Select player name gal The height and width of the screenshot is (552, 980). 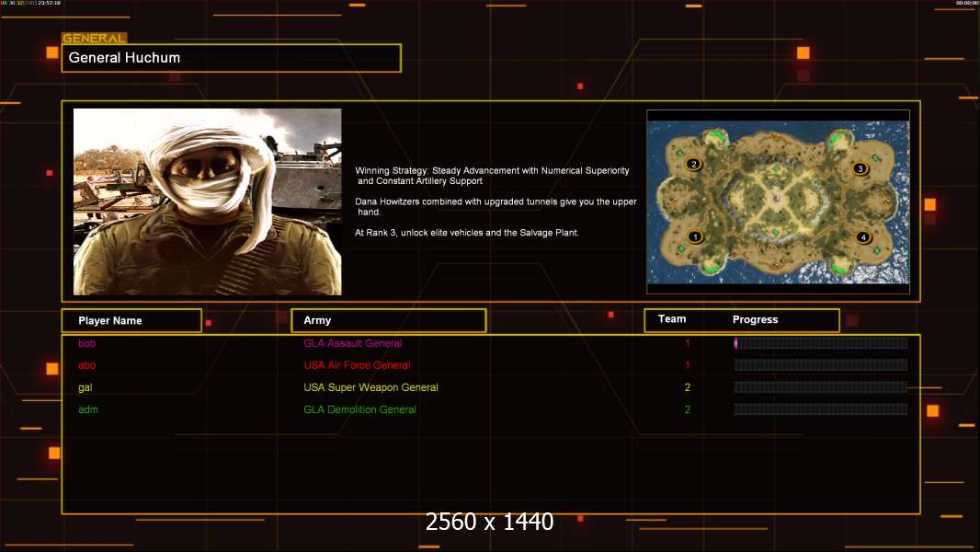click(x=85, y=387)
